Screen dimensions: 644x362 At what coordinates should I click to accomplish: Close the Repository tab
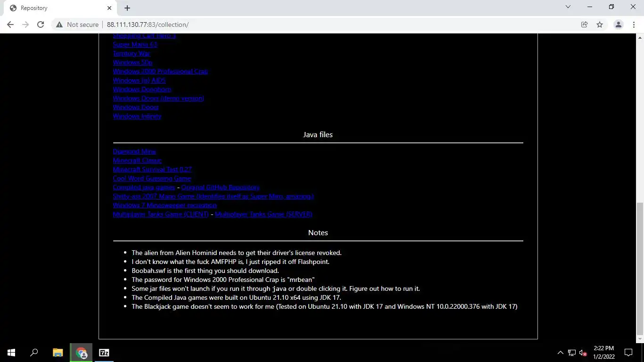click(x=109, y=8)
